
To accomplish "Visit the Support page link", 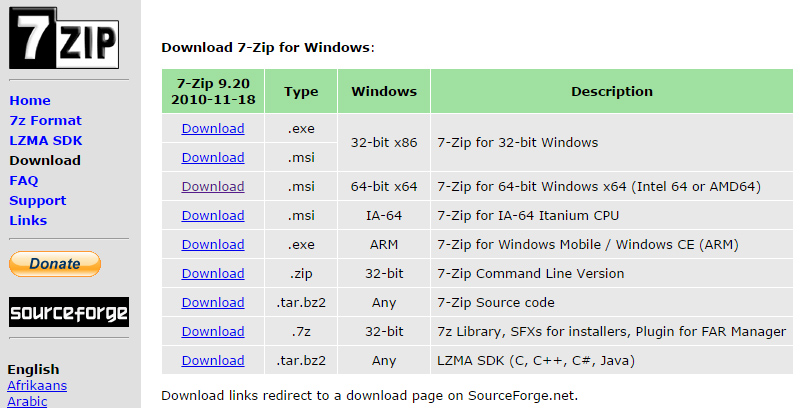I will point(38,200).
